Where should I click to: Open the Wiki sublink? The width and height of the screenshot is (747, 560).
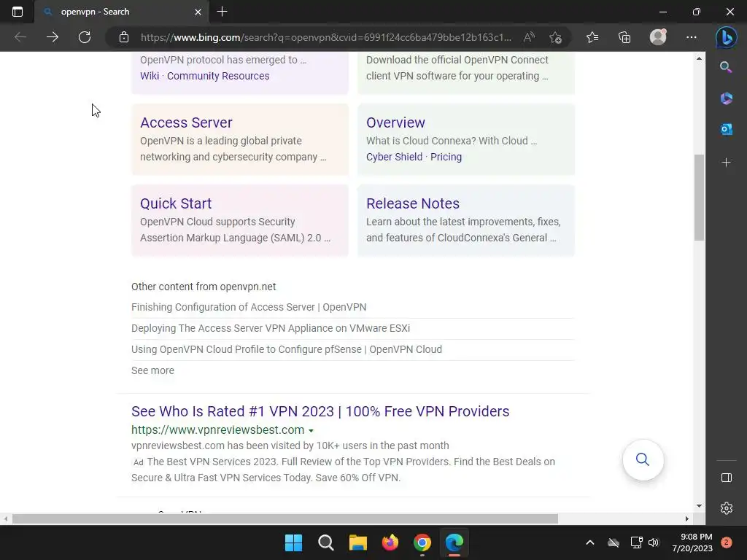pos(150,76)
